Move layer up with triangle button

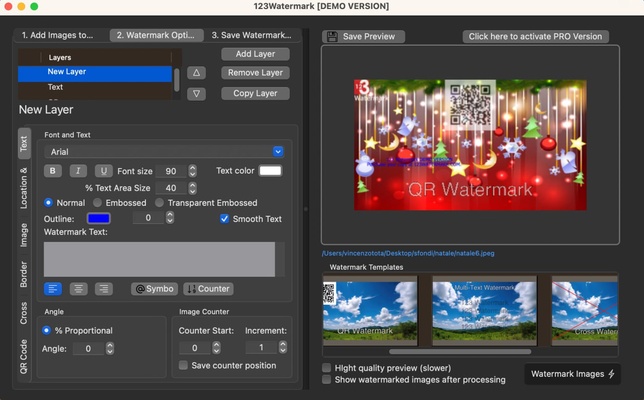tap(196, 73)
